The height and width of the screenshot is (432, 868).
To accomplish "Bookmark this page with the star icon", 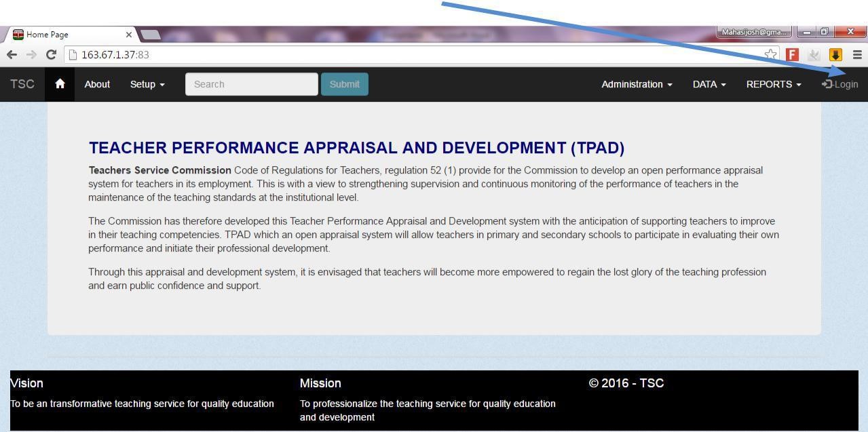I will coord(770,55).
